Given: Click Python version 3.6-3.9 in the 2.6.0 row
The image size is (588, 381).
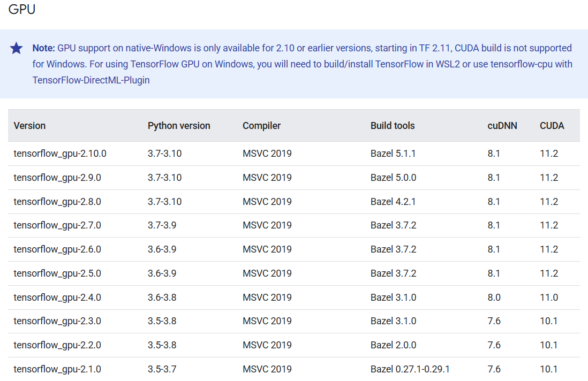Looking at the screenshot, I should pyautogui.click(x=162, y=249).
